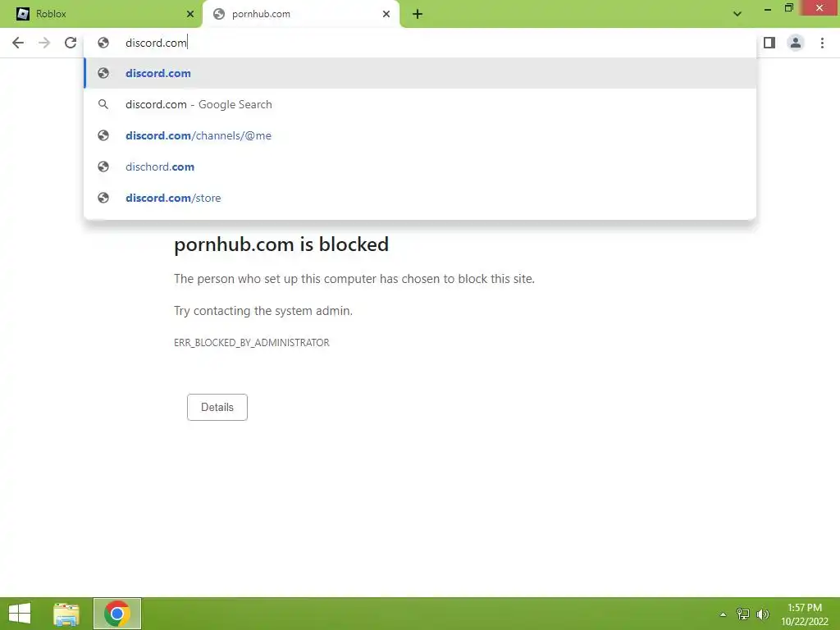Open the side panel icon
The image size is (840, 630).
[x=769, y=43]
